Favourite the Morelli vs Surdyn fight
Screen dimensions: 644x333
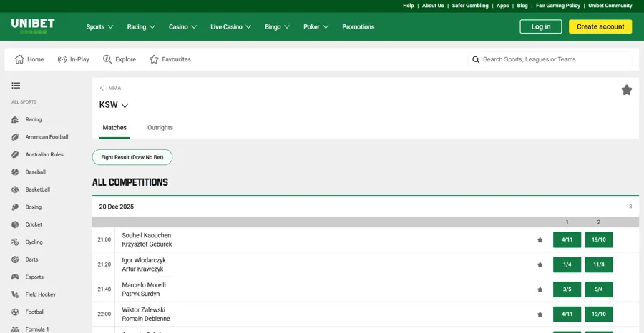pos(540,289)
